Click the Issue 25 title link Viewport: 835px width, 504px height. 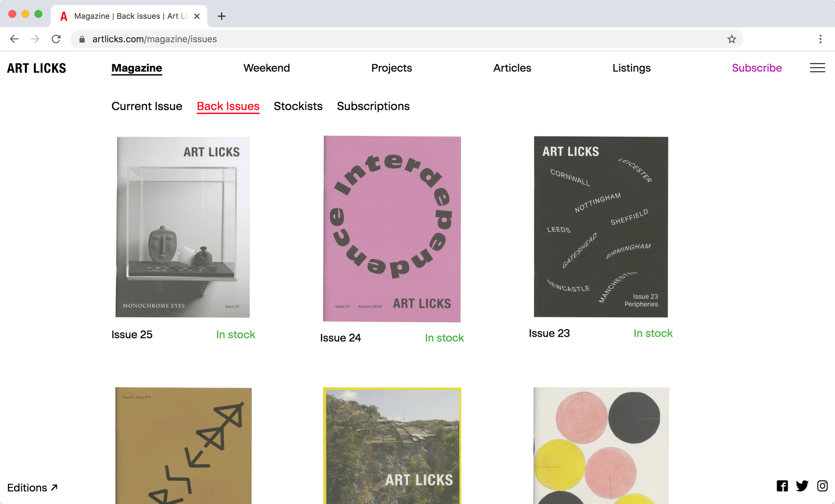(132, 335)
